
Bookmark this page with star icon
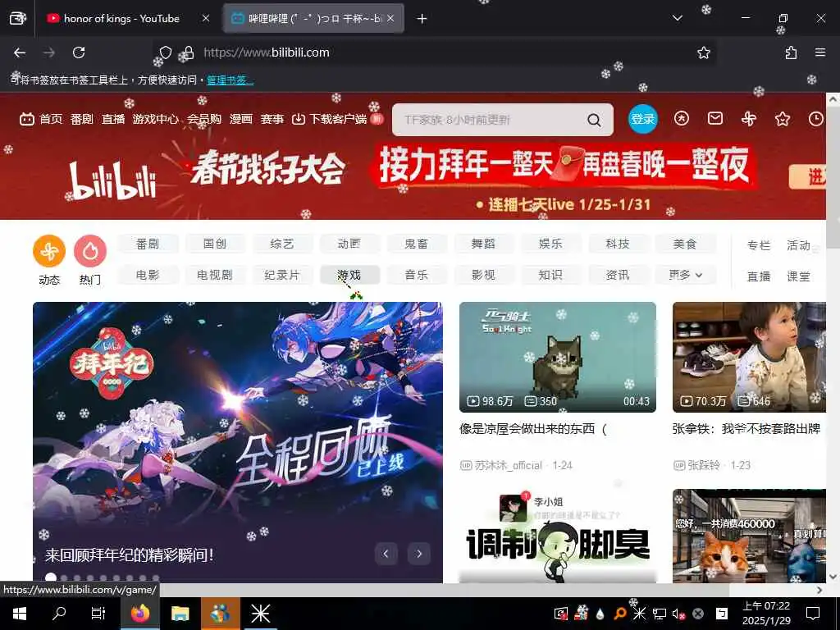coord(703,52)
